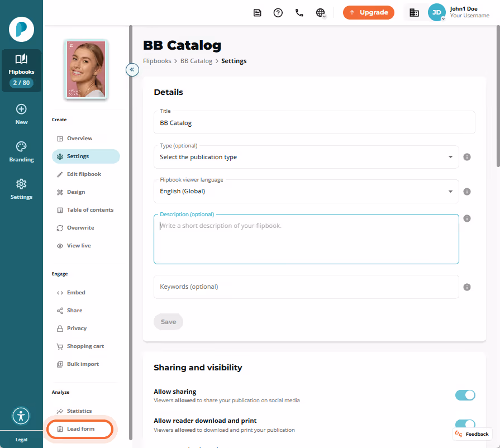The height and width of the screenshot is (448, 500).
Task: Open Shopping cart in Engage menu
Action: pos(85,346)
